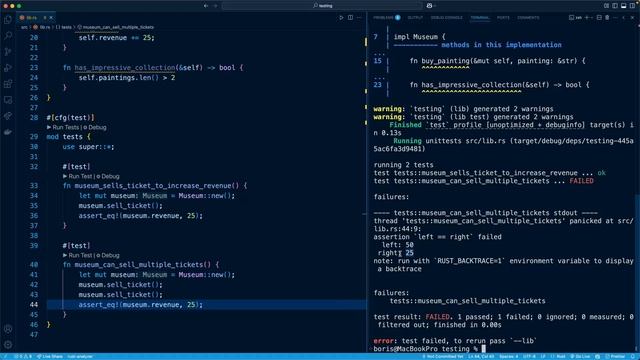
Task: Click the errors and warnings status indicator
Action: 23,356
